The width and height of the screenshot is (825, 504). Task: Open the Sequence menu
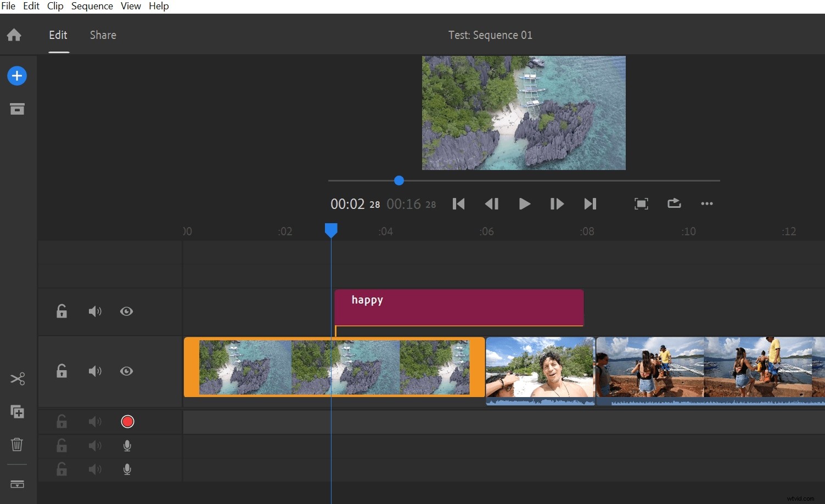pyautogui.click(x=91, y=6)
